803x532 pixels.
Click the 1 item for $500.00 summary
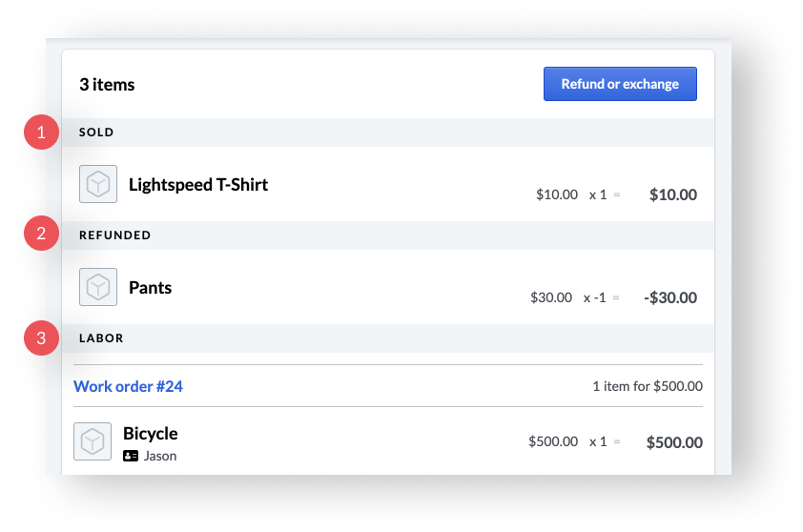click(x=648, y=386)
